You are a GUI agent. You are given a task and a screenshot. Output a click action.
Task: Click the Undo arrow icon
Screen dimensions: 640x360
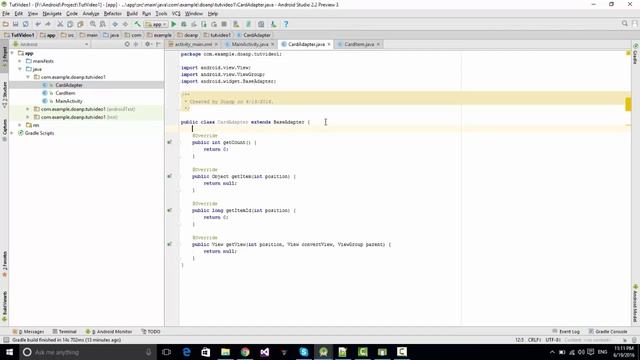click(38, 24)
